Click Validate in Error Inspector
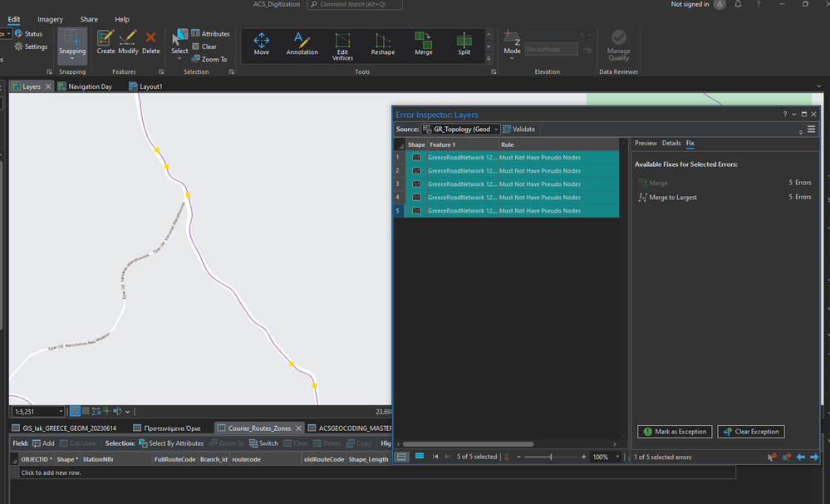Screen dimensions: 830x504 tap(519, 130)
